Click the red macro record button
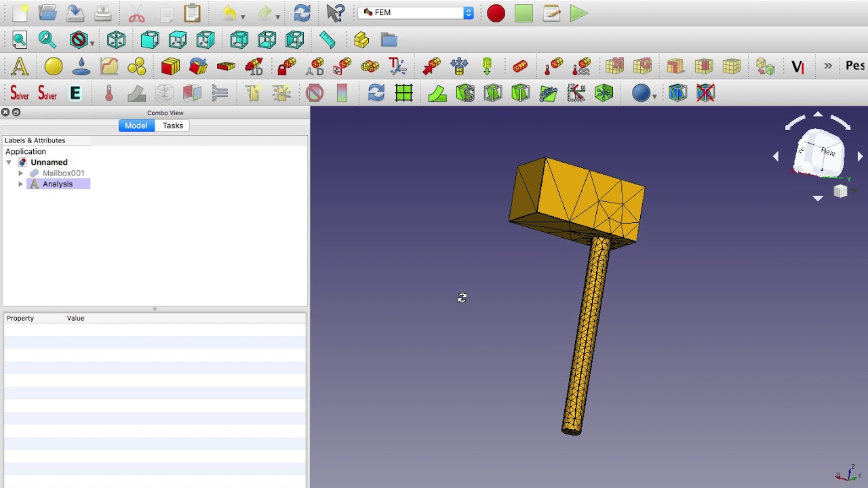This screenshot has width=868, height=488. (x=496, y=13)
